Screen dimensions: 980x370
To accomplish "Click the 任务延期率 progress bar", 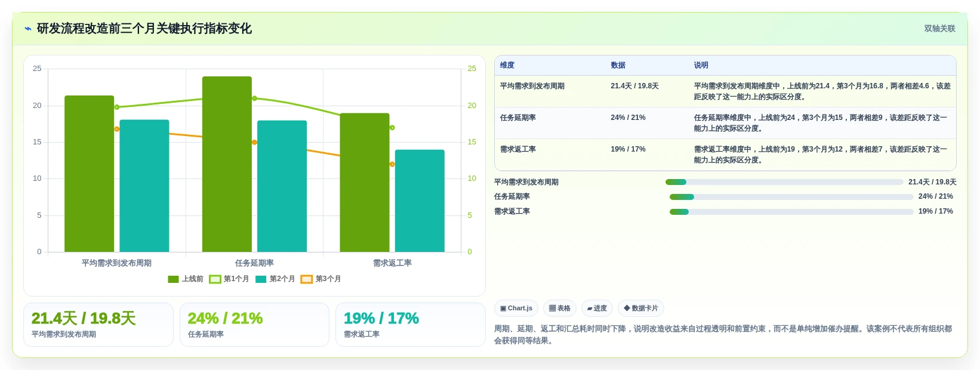I will tap(791, 197).
